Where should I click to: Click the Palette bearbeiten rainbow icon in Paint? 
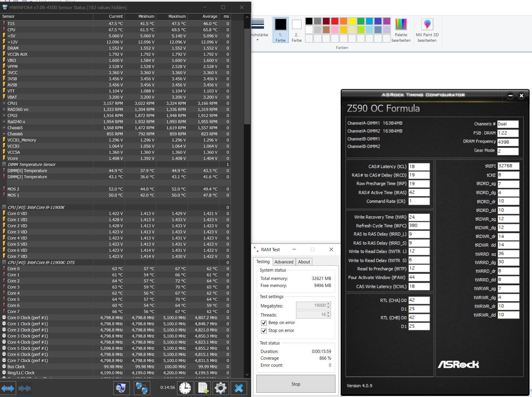click(401, 24)
